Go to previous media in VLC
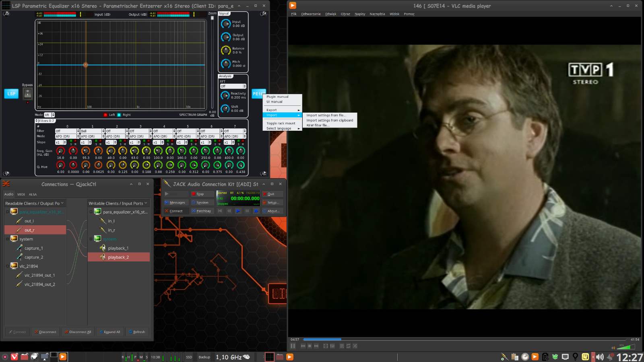 [303, 346]
